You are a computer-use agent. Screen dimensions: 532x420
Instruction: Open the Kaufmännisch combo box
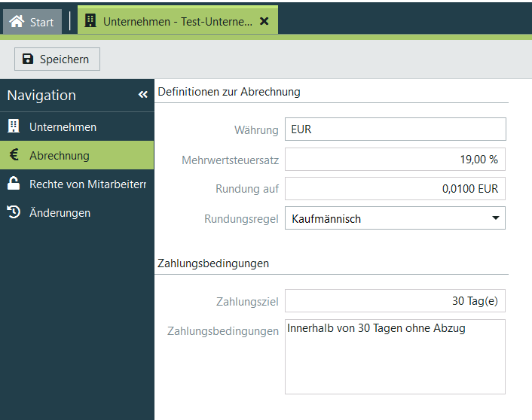pos(384,218)
